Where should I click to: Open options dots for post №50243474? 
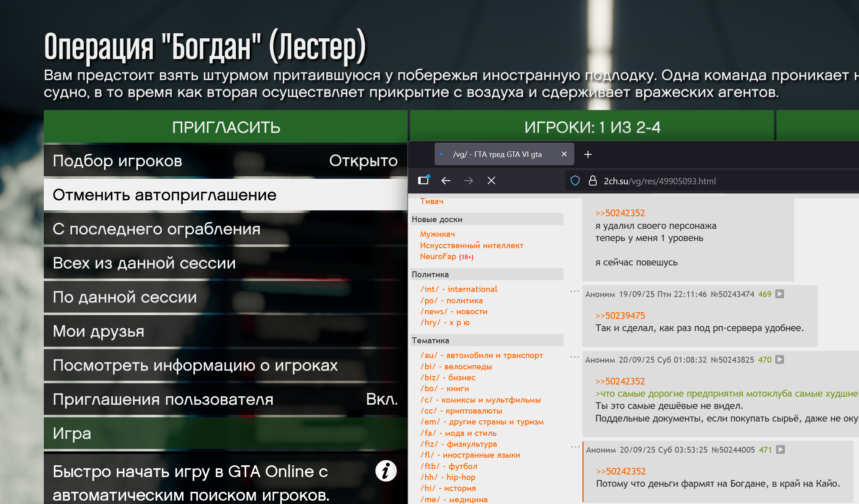[x=574, y=291]
